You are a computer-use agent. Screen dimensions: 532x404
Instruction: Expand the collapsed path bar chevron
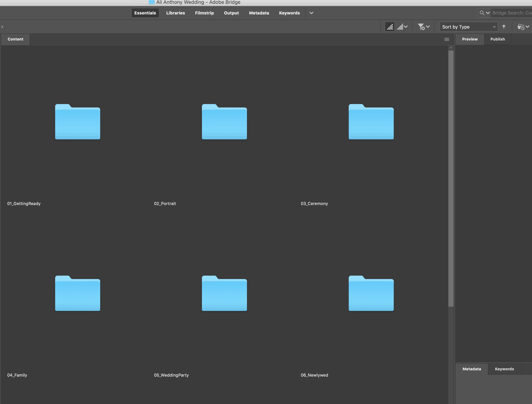point(2,27)
